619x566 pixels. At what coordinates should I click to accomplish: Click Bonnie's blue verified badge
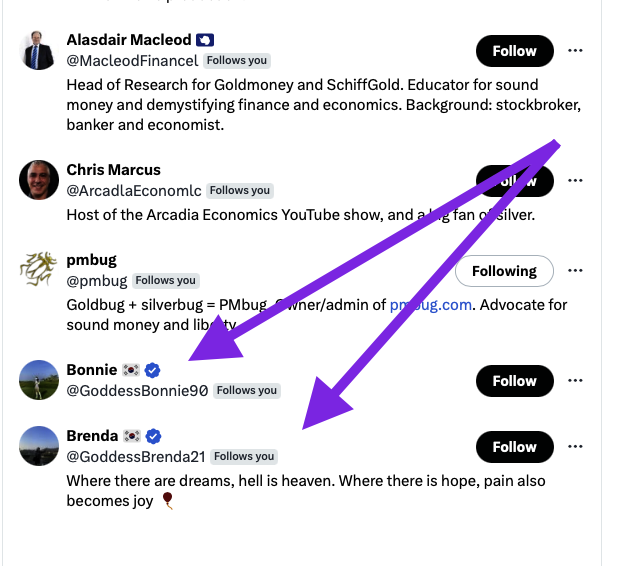pyautogui.click(x=153, y=370)
